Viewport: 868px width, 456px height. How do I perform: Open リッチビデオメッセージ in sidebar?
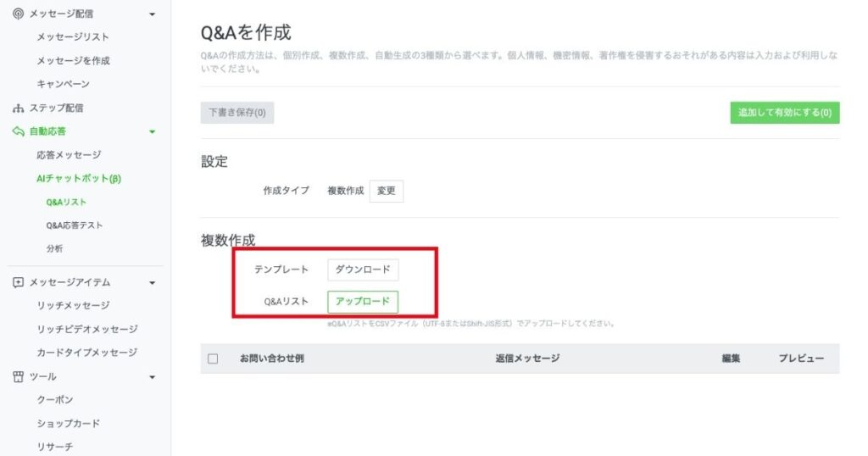pyautogui.click(x=86, y=329)
